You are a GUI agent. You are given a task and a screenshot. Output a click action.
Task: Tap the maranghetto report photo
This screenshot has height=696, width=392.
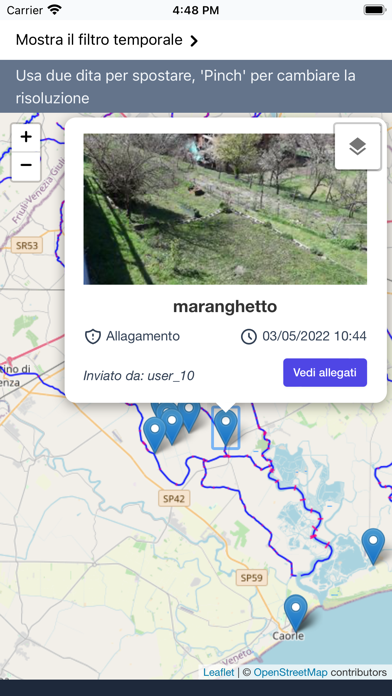pos(225,209)
